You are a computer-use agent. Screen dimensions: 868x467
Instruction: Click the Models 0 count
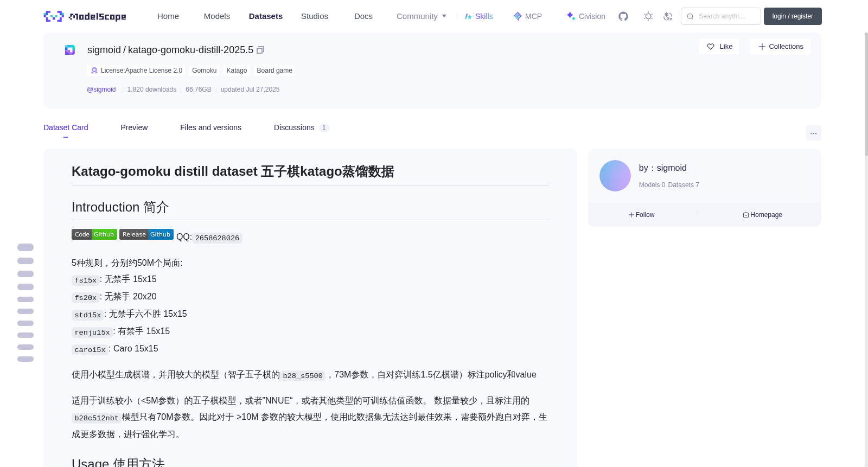tap(652, 185)
